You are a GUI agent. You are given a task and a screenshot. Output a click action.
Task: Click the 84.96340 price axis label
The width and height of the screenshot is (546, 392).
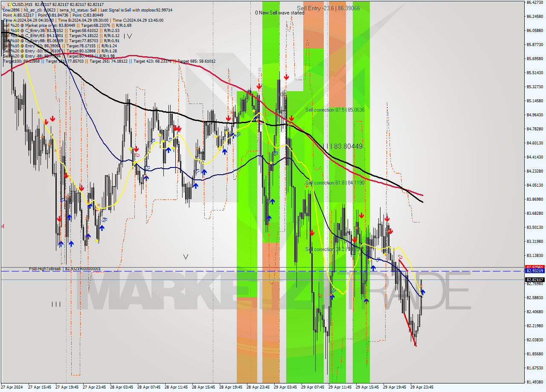tap(535, 115)
